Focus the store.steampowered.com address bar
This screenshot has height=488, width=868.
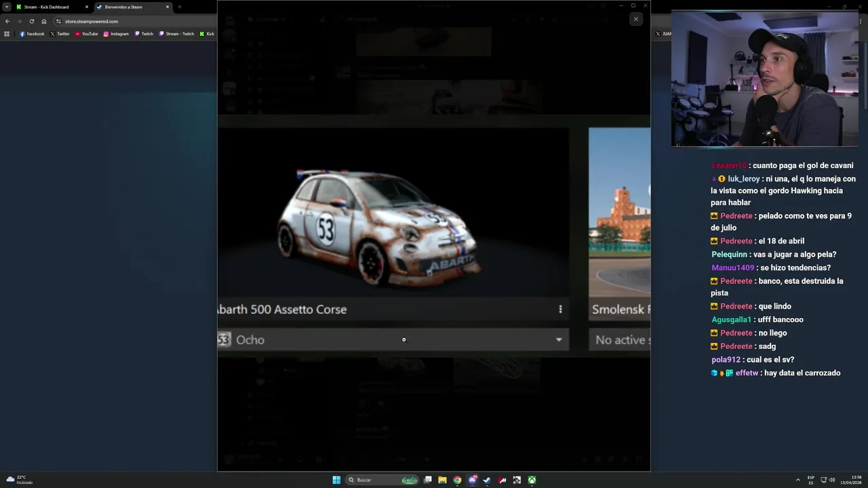click(x=136, y=21)
